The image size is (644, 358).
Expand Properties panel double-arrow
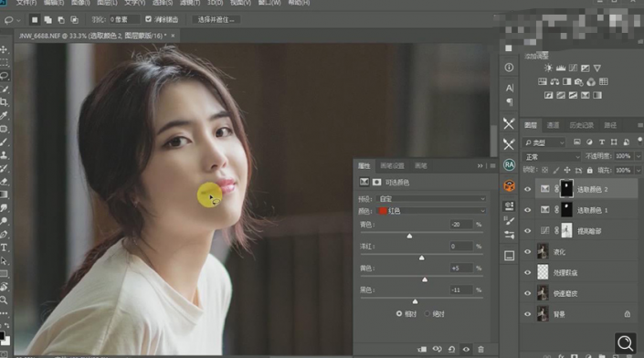coord(480,166)
